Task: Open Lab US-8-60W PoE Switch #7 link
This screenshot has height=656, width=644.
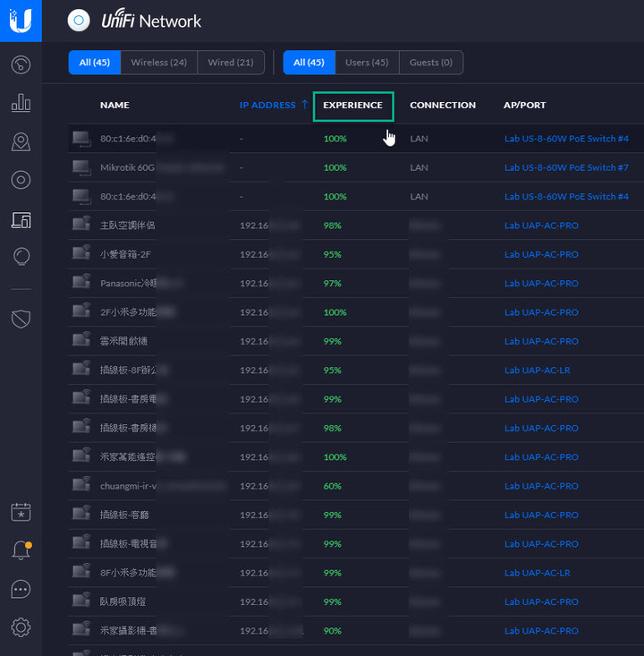Action: tap(567, 167)
